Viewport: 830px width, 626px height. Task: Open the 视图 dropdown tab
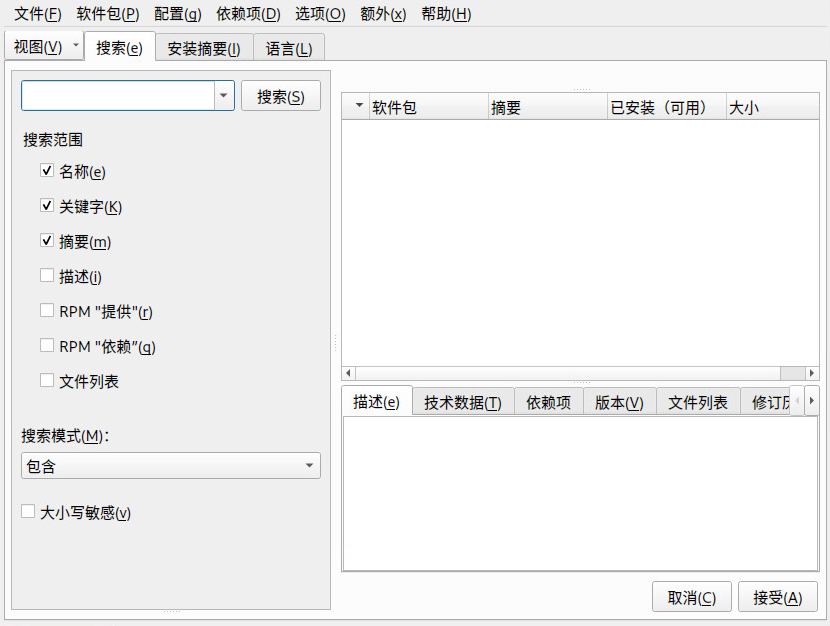44,47
